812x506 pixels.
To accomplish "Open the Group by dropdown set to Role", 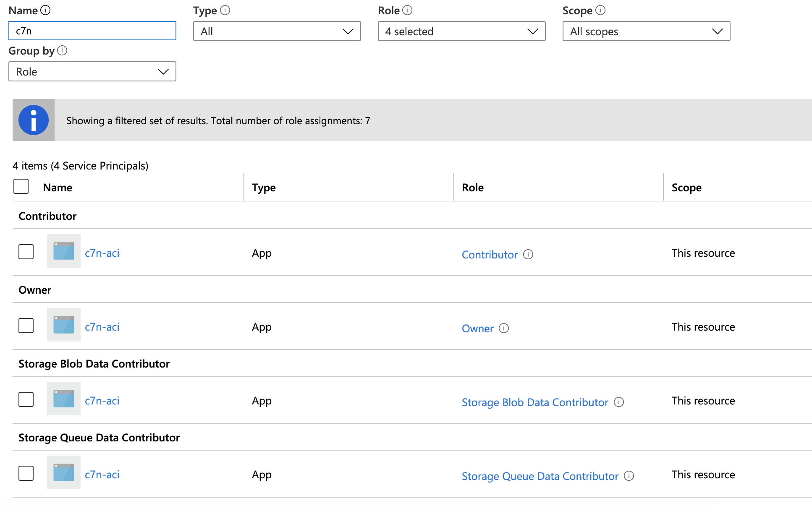I will click(x=92, y=71).
